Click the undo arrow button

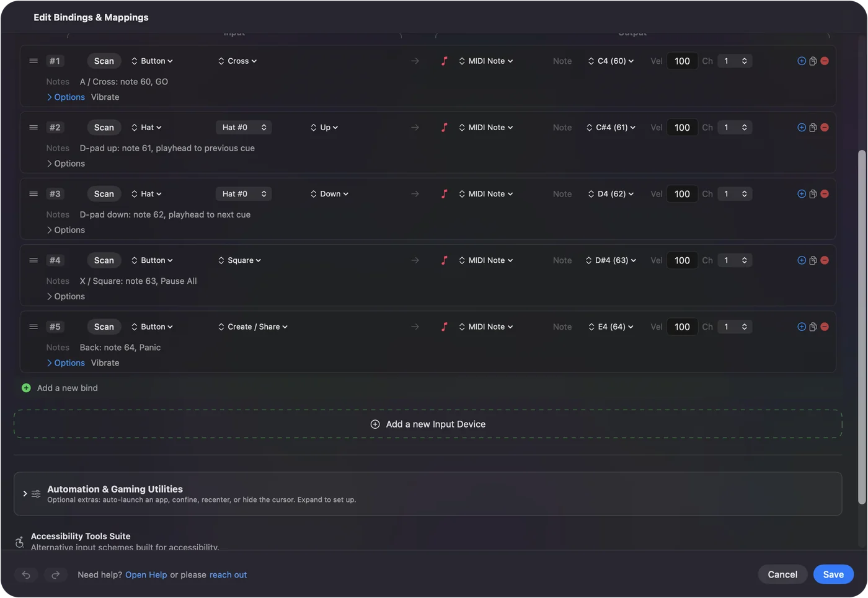click(x=26, y=574)
